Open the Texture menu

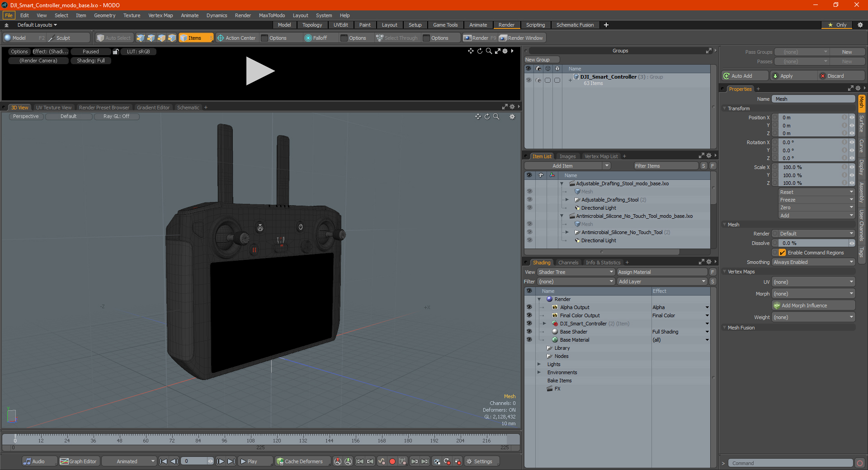132,15
